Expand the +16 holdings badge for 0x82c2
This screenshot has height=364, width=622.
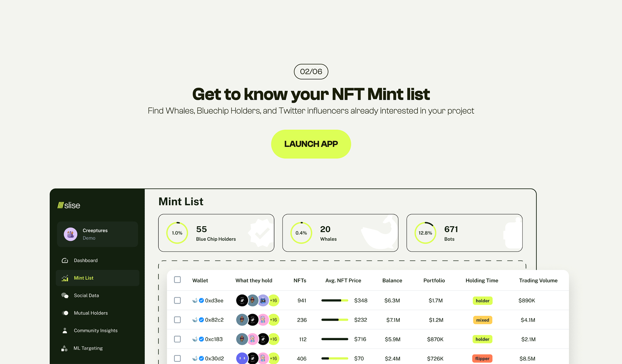(x=273, y=320)
